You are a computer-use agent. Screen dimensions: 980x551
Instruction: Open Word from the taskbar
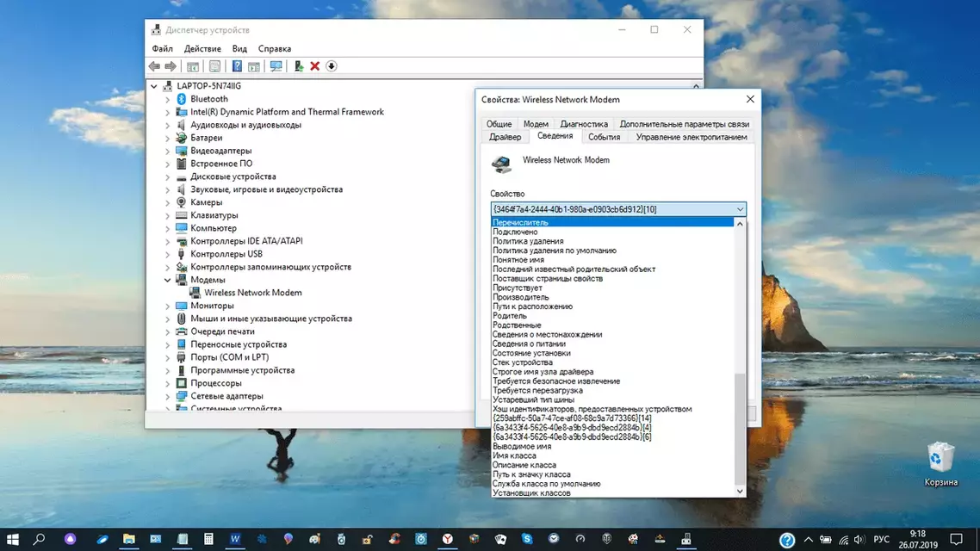pyautogui.click(x=235, y=539)
